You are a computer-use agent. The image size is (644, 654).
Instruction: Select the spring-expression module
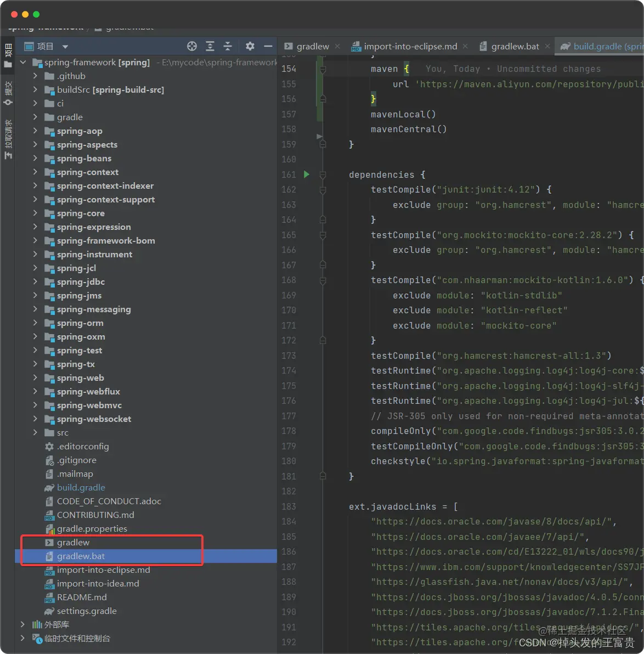[x=94, y=227]
